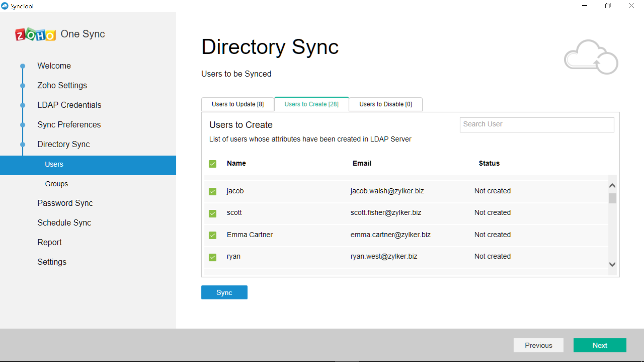Image resolution: width=644 pixels, height=362 pixels.
Task: Switch to the Users to Disable tab
Action: pyautogui.click(x=385, y=104)
